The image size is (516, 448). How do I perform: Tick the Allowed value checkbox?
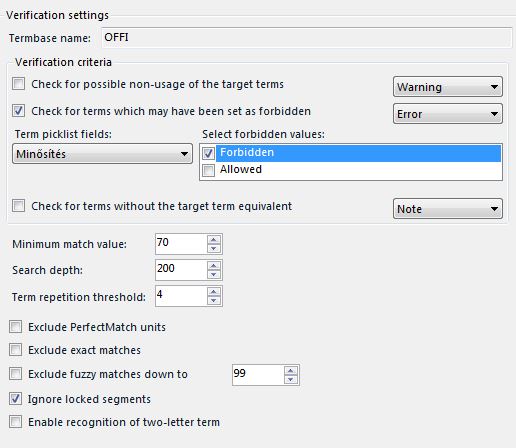tap(208, 170)
